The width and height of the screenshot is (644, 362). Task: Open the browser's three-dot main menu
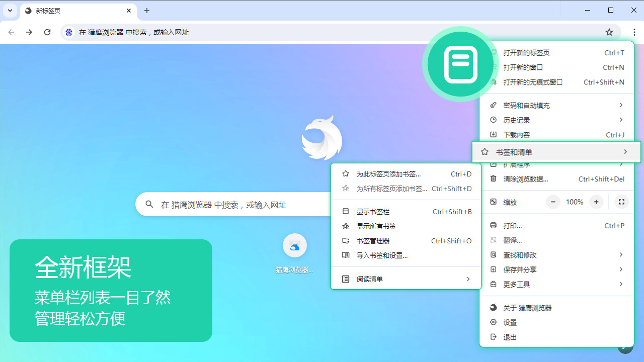coord(634,32)
